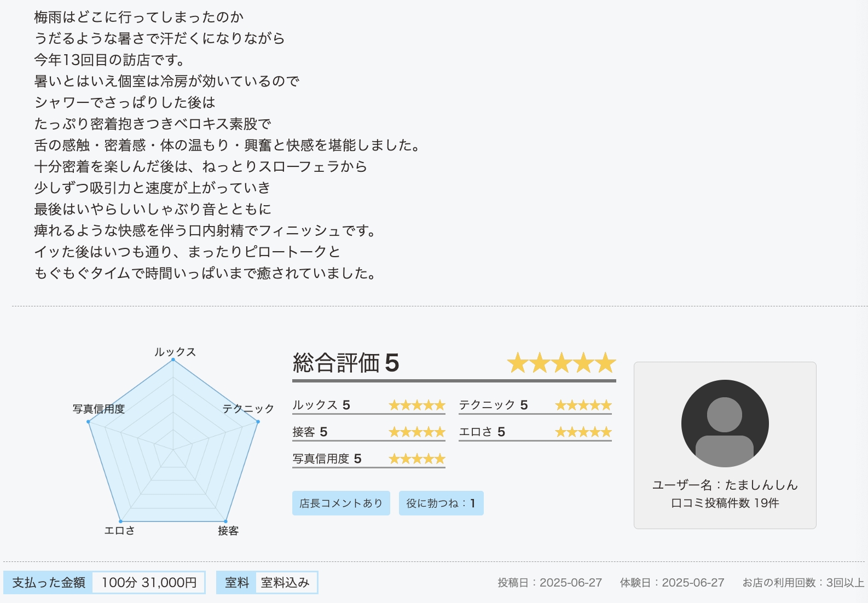
Task: Click the 体験日 2025-06-27 text
Action: tap(672, 583)
